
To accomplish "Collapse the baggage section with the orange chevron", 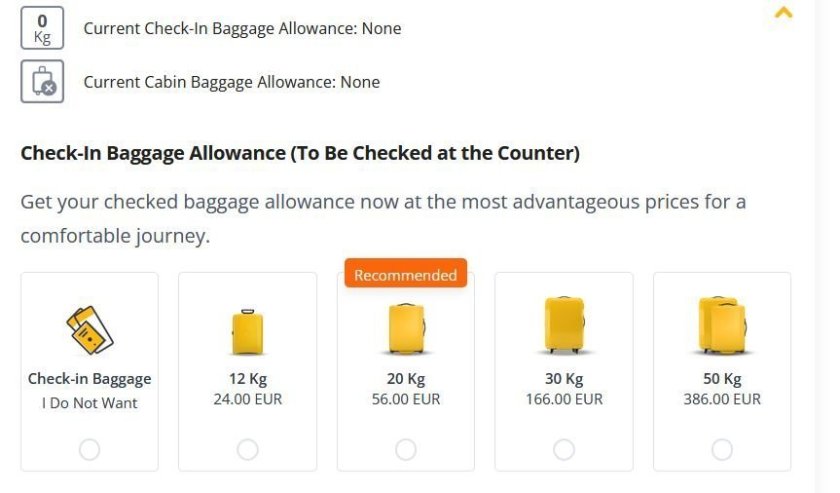I will click(784, 13).
